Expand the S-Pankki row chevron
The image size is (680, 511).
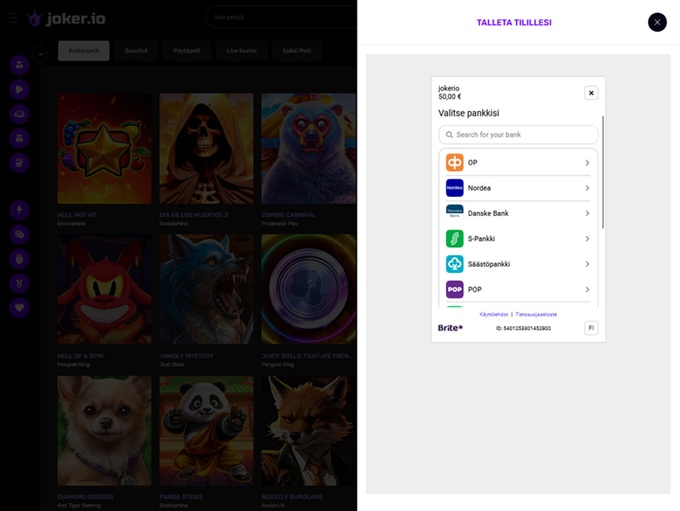pyautogui.click(x=587, y=239)
